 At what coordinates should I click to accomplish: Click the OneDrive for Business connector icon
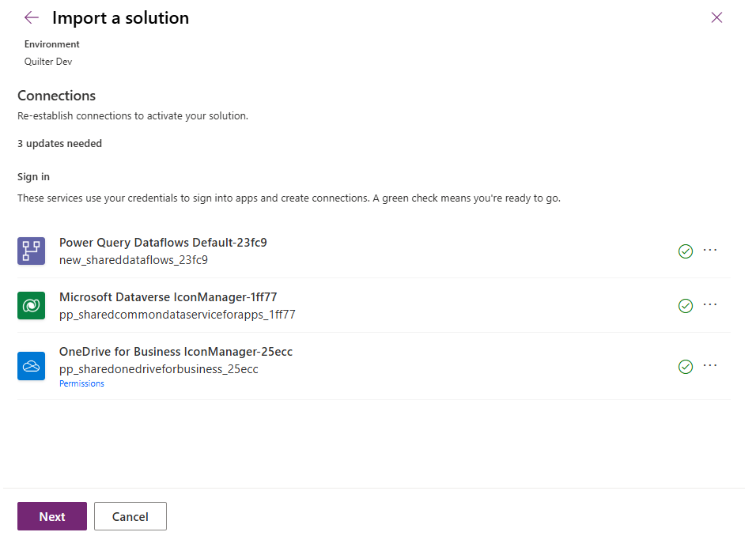click(x=32, y=366)
